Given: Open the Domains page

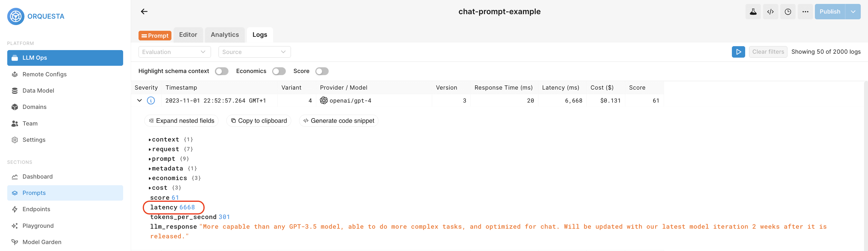Looking at the screenshot, I should tap(65, 107).
